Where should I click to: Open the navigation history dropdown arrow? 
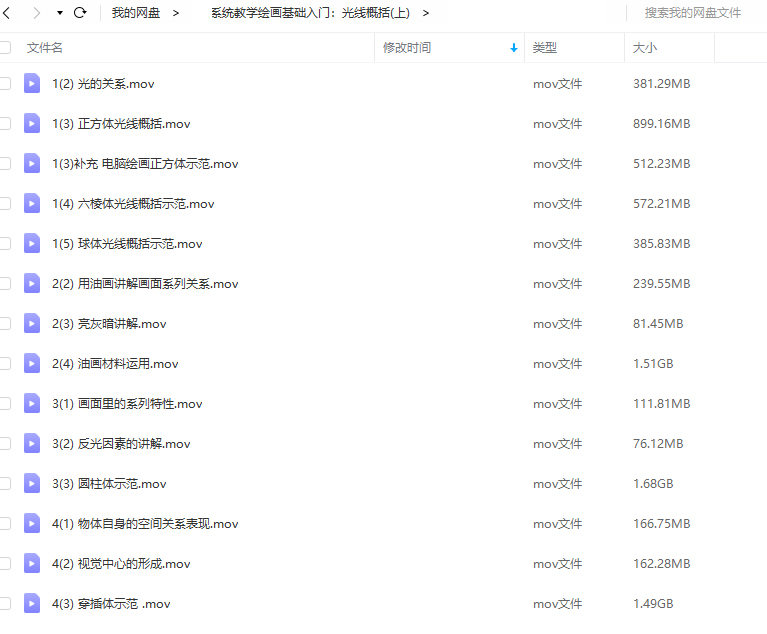click(x=59, y=13)
